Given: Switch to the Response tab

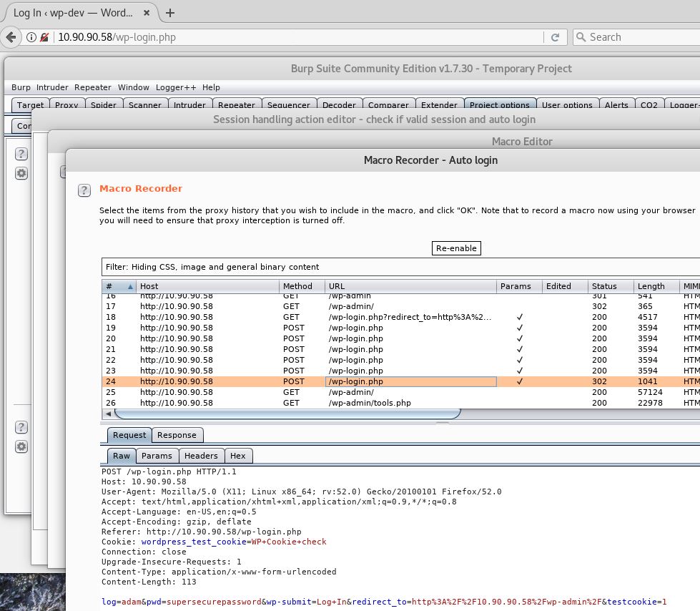Looking at the screenshot, I should tap(177, 435).
